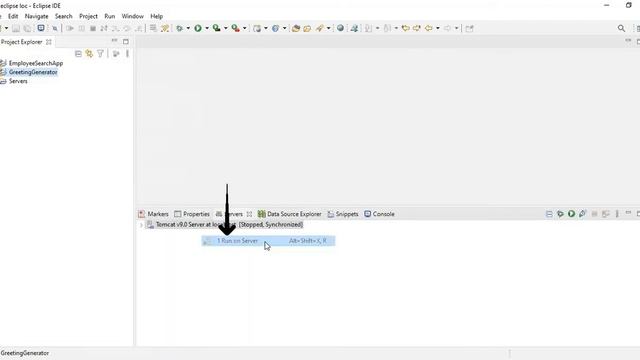Open the Search menu
Viewport: 640px width, 360px height.
64,16
